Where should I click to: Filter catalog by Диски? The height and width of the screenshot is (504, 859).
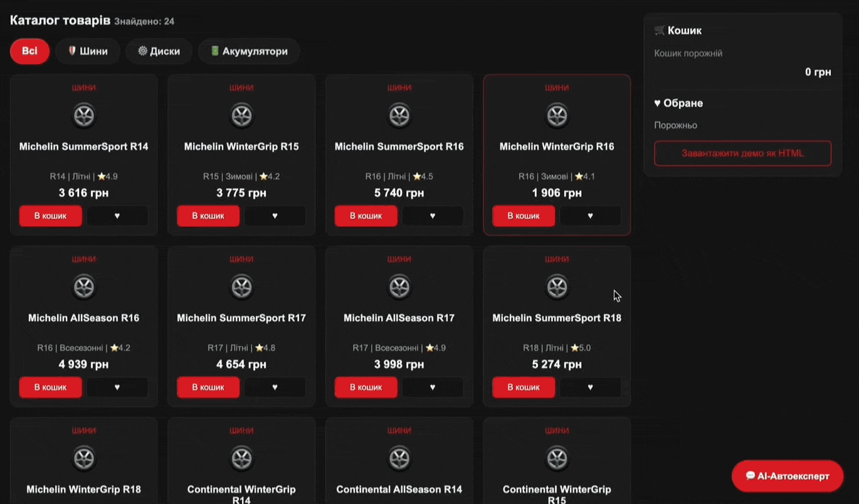point(159,51)
